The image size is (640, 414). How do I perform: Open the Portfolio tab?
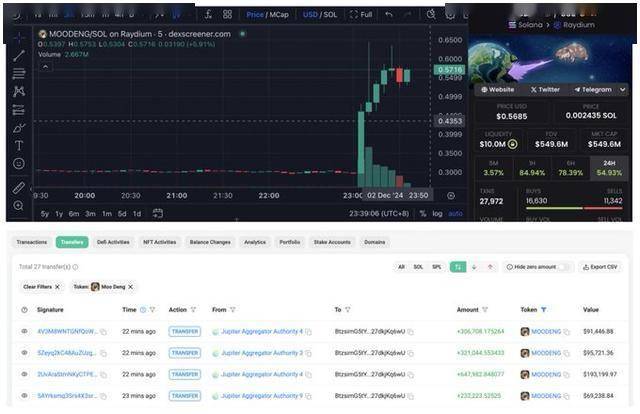290,242
